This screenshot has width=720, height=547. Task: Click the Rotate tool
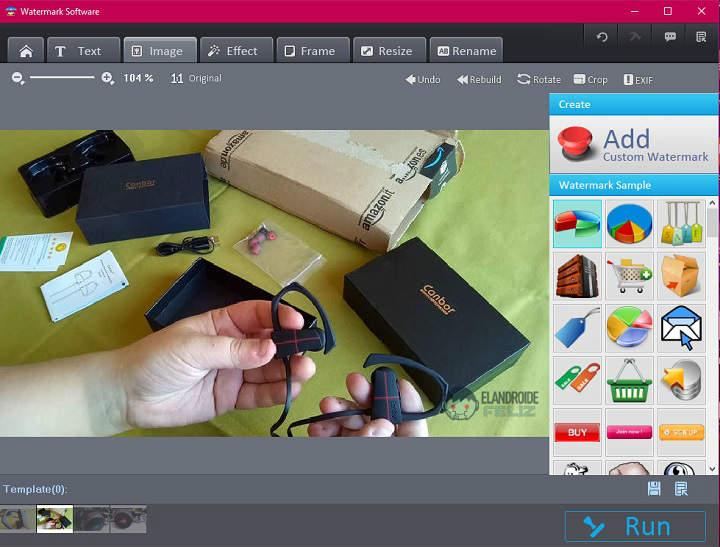[539, 79]
